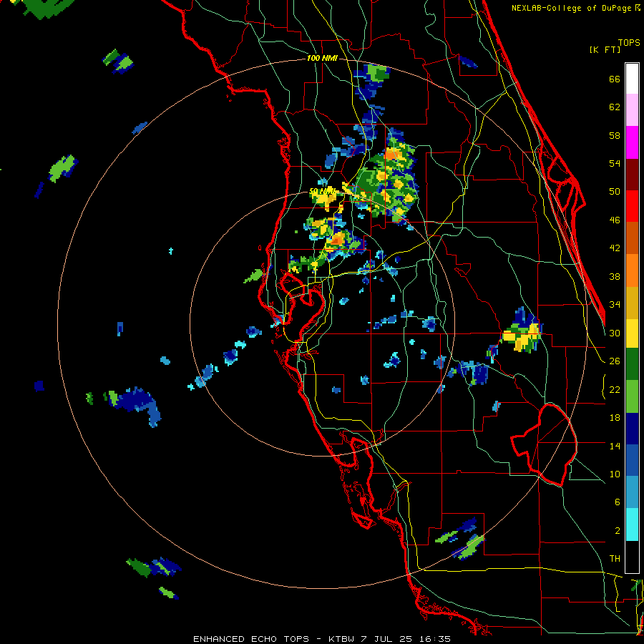Pick the medium blue swatch on the scale

632,461
